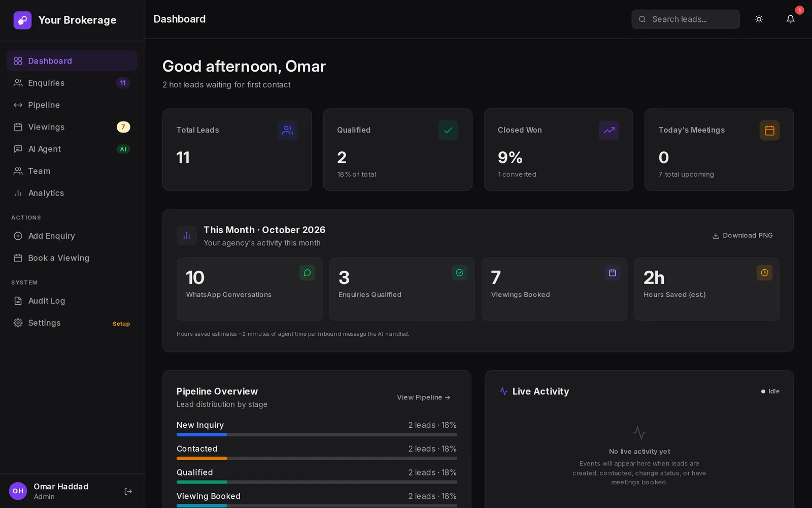
Task: Click the Search leads field
Action: pyautogui.click(x=685, y=19)
